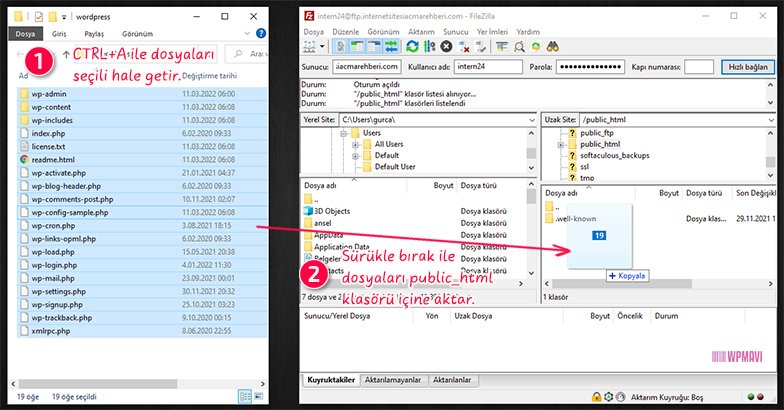Go up one folder in Explorer

[x=66, y=54]
